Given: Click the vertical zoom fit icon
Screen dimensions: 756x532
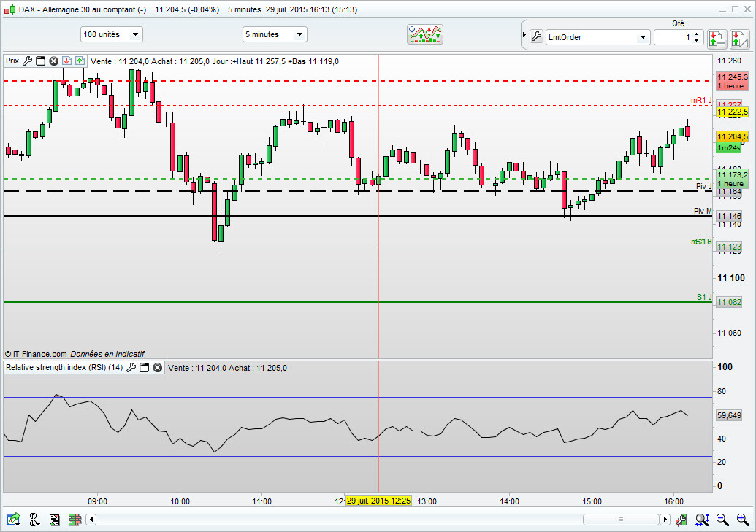Looking at the screenshot, I should point(702,520).
